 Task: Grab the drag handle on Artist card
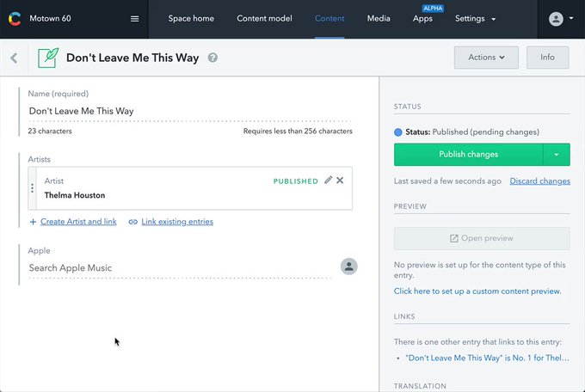(33, 188)
